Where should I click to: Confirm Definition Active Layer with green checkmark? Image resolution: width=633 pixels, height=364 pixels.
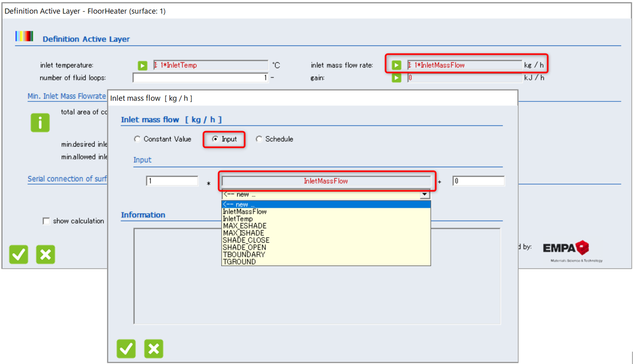point(19,254)
